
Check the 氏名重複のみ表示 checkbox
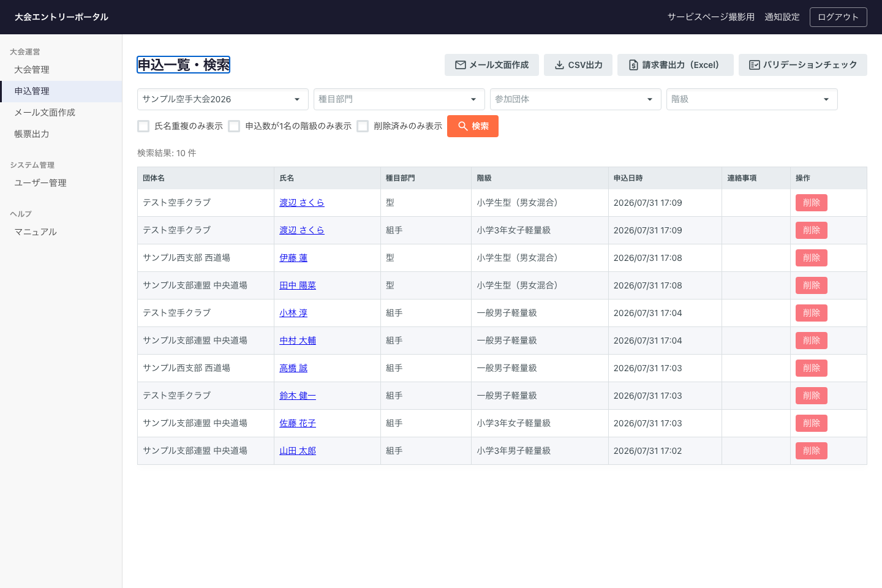[x=144, y=126]
